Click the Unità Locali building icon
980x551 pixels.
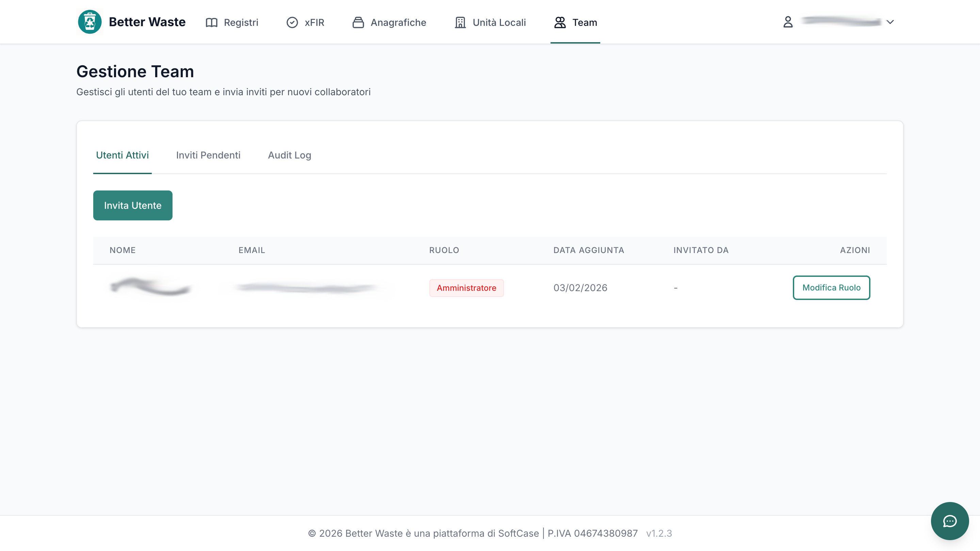(x=460, y=22)
